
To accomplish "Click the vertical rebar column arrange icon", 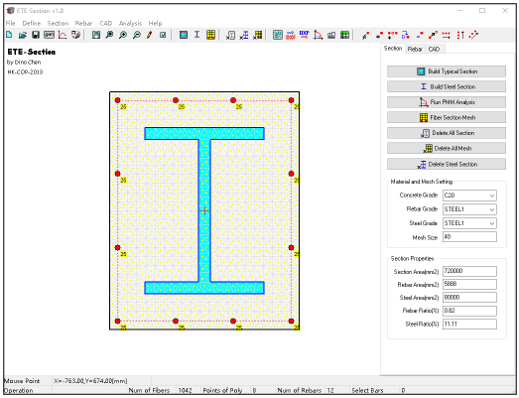I will pos(460,35).
